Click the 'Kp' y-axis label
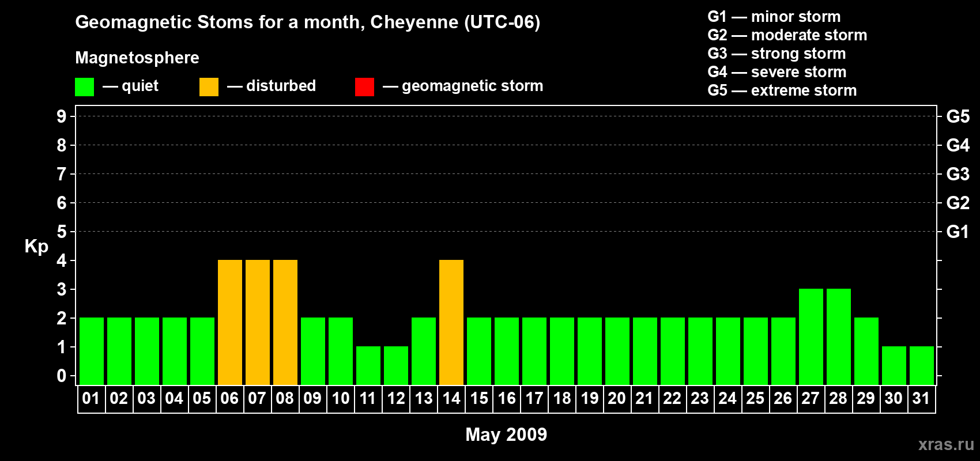Screen dimensions: 980x461 [x=36, y=247]
